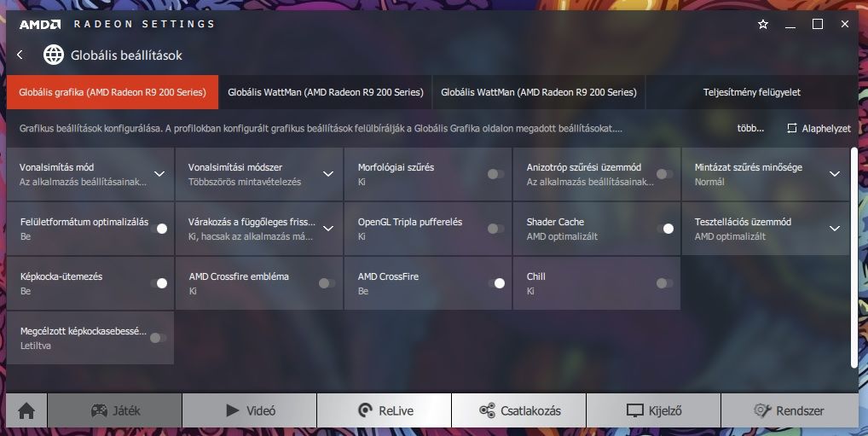Image resolution: width=868 pixels, height=436 pixels.
Task: Open the Csatlakozás section
Action: coord(519,410)
